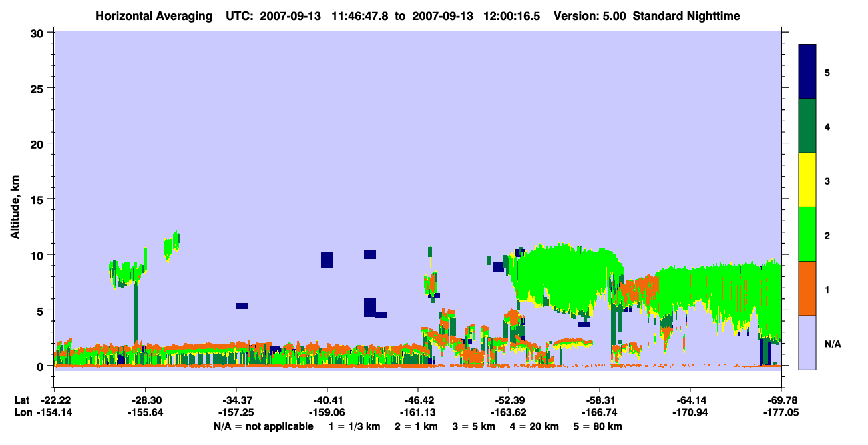Click the 'Lat' row label
This screenshot has width=868, height=445.
(x=22, y=400)
